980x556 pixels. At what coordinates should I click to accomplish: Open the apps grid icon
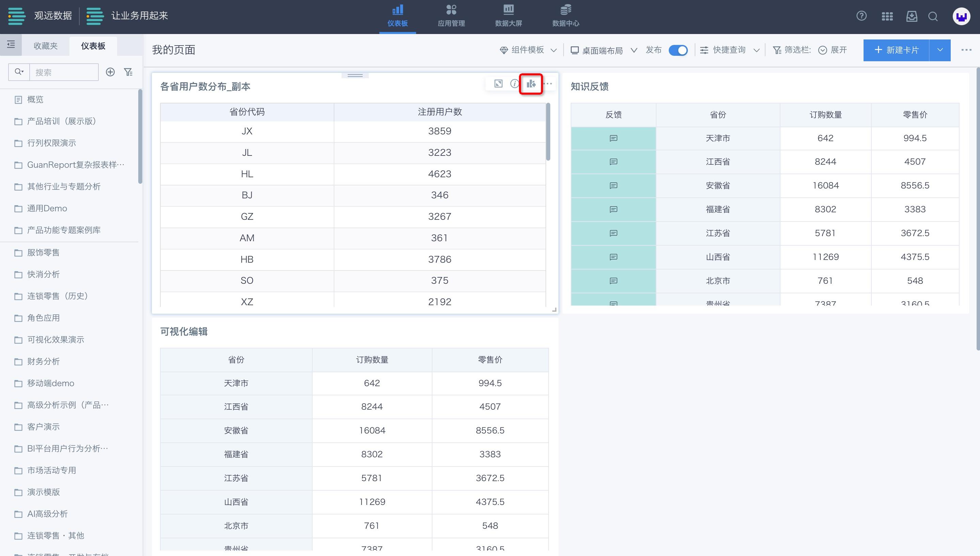pyautogui.click(x=887, y=16)
